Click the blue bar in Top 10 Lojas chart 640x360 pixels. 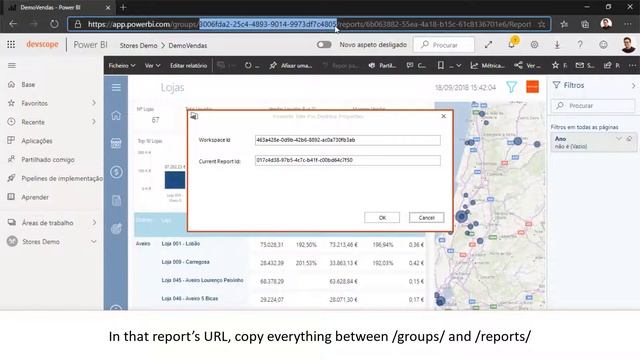(175, 180)
